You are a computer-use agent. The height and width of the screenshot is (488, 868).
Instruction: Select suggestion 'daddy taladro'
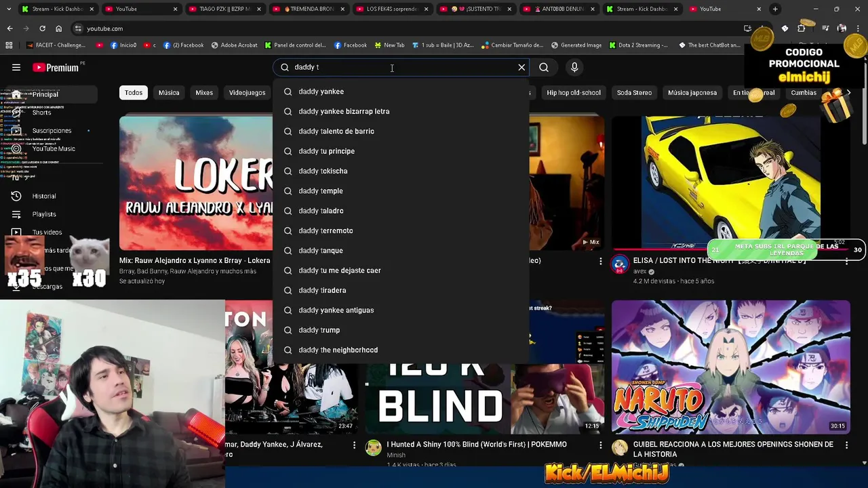click(401, 211)
